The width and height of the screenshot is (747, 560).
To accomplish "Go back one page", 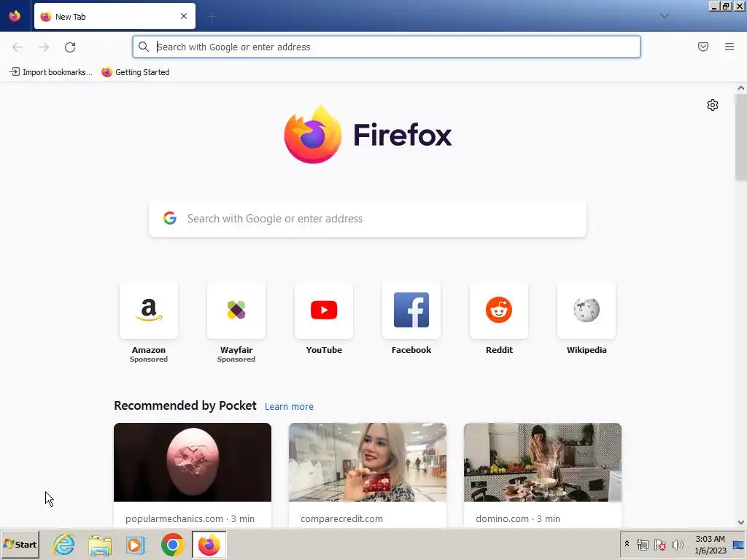I will [18, 47].
